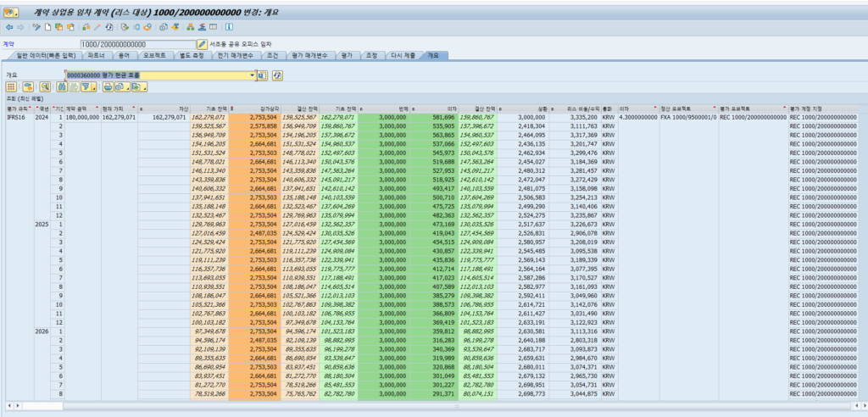This screenshot has height=417, width=868.
Task: Select the FXA 1000/9500001/0 cell
Action: 688,118
